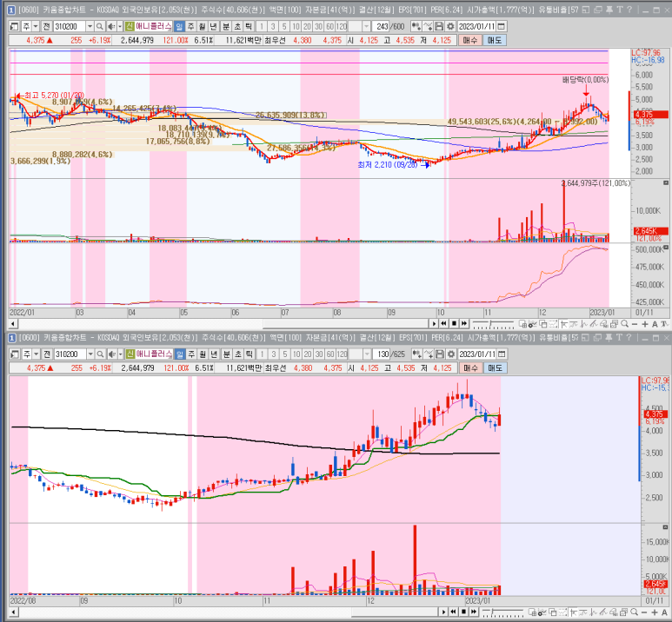This screenshot has height=622, width=672.
Task: Select tick (틱) period in upper chart
Action: pyautogui.click(x=249, y=27)
